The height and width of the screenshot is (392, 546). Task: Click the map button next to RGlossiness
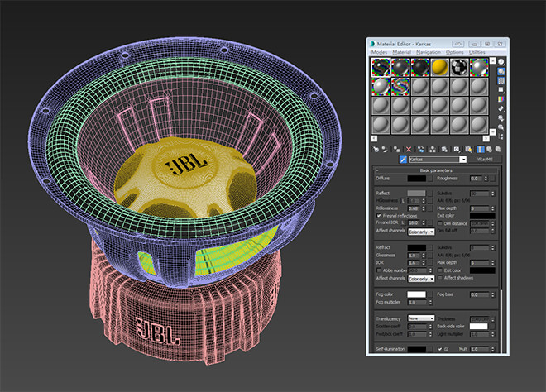430,208
